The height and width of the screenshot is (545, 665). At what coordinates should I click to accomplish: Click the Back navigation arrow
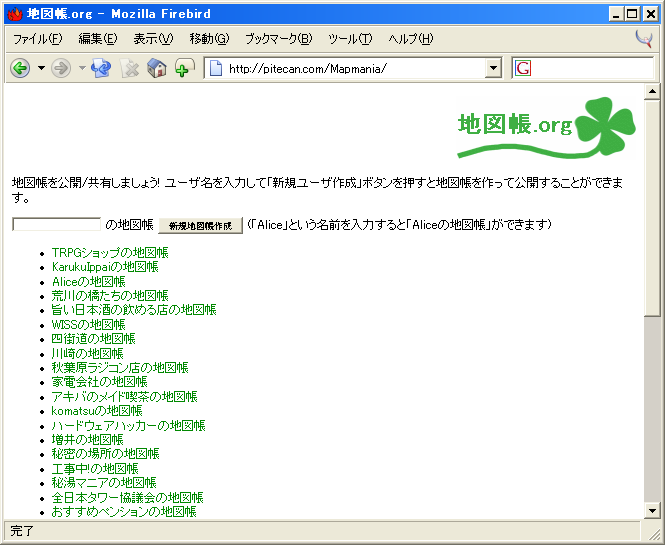pos(20,68)
